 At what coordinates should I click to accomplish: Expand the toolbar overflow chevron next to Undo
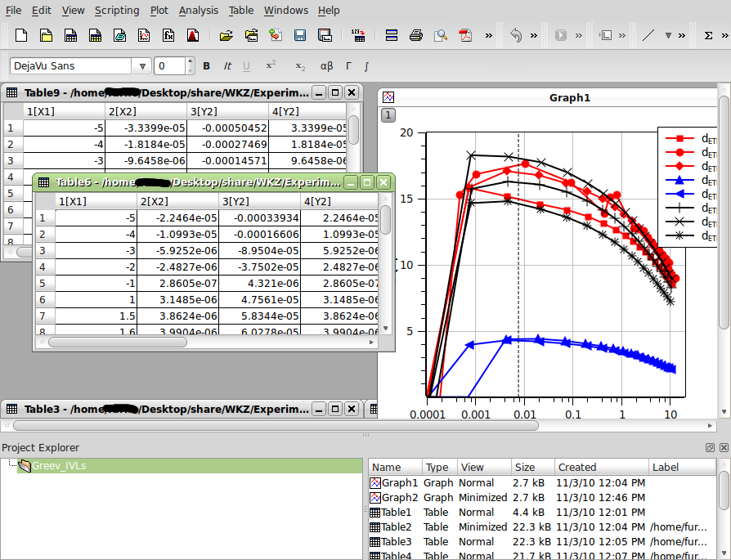(532, 35)
